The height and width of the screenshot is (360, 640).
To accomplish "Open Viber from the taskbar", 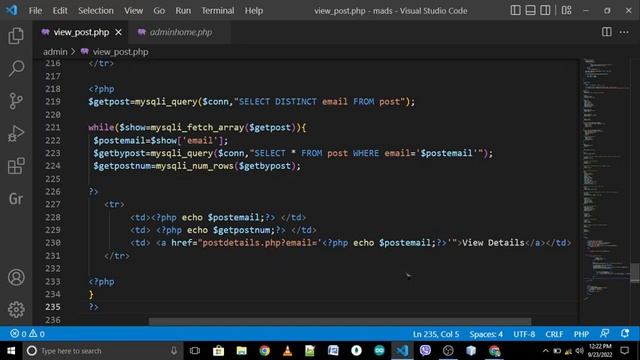I will click(425, 351).
